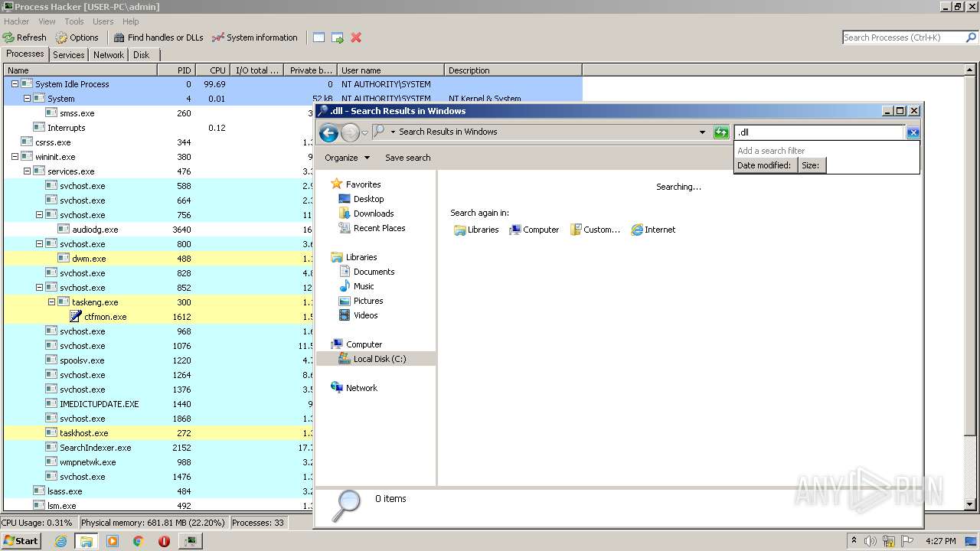This screenshot has height=551, width=980.
Task: Collapse the taskeng.exe tree node
Action: [x=51, y=302]
